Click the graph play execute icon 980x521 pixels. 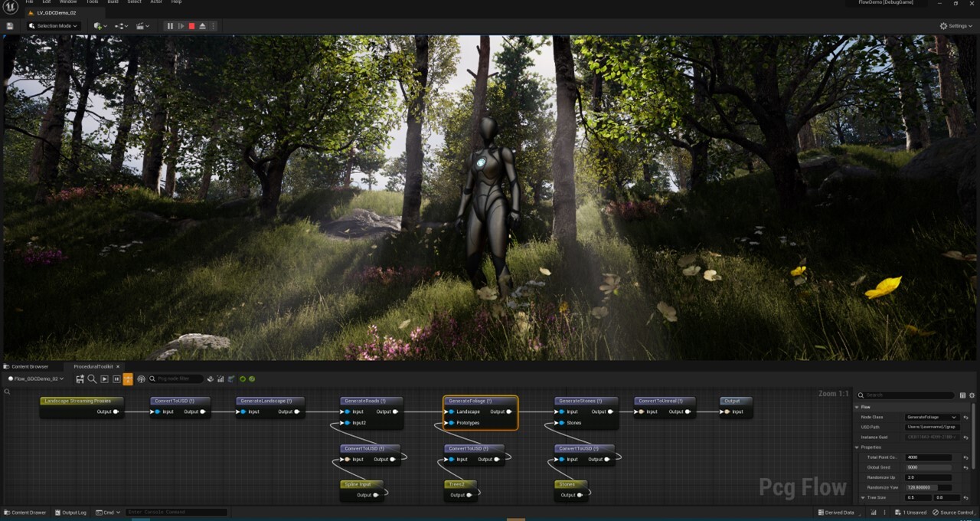pyautogui.click(x=105, y=378)
